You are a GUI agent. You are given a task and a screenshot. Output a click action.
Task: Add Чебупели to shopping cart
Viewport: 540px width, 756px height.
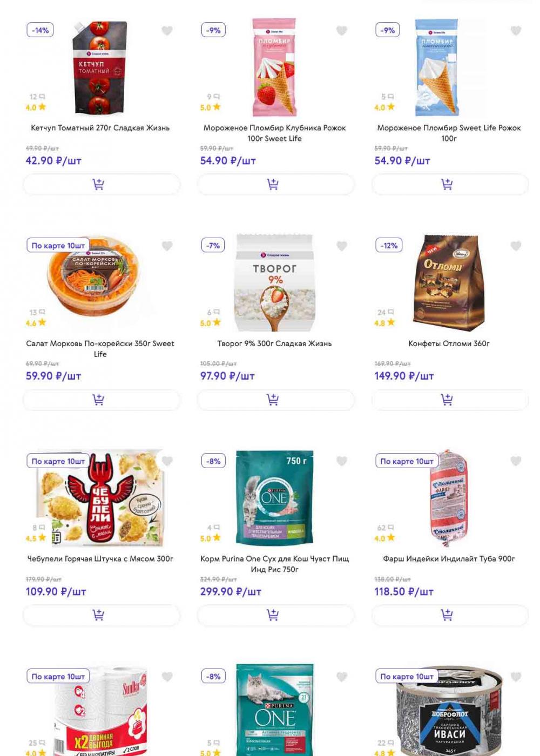pyautogui.click(x=102, y=615)
